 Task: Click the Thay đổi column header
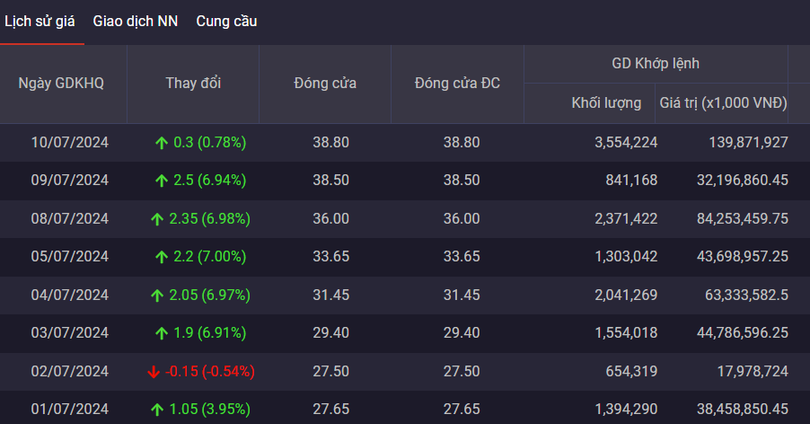pyautogui.click(x=193, y=83)
